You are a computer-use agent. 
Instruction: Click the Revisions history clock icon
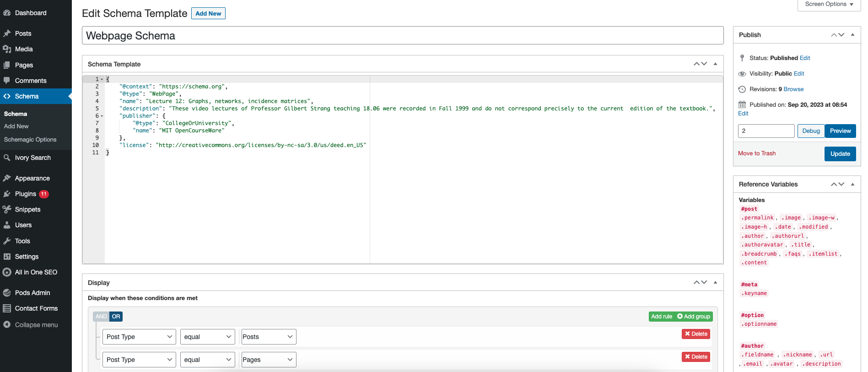coord(742,89)
